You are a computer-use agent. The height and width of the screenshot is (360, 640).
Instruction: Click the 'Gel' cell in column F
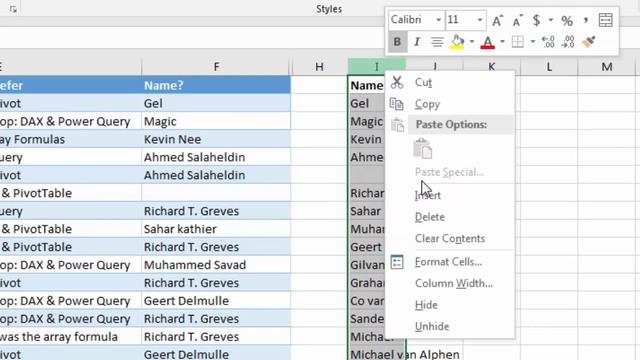[216, 103]
